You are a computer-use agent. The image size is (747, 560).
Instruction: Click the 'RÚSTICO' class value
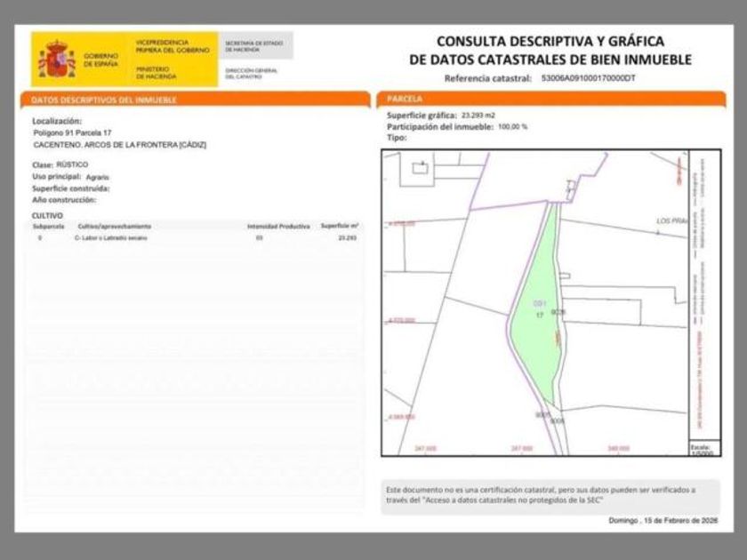point(72,164)
